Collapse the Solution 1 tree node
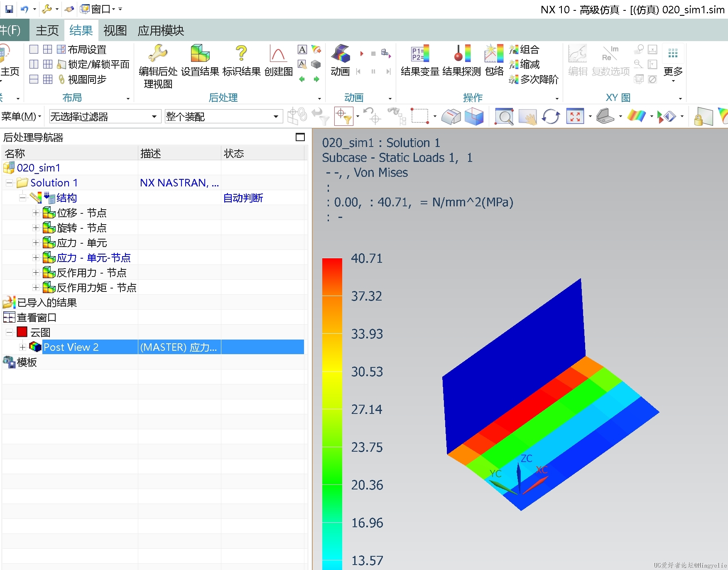Viewport: 728px width, 570px height. (9, 183)
